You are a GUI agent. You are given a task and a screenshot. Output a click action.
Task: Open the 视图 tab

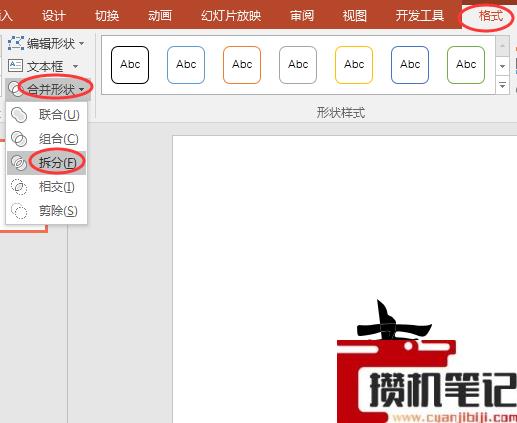(355, 15)
